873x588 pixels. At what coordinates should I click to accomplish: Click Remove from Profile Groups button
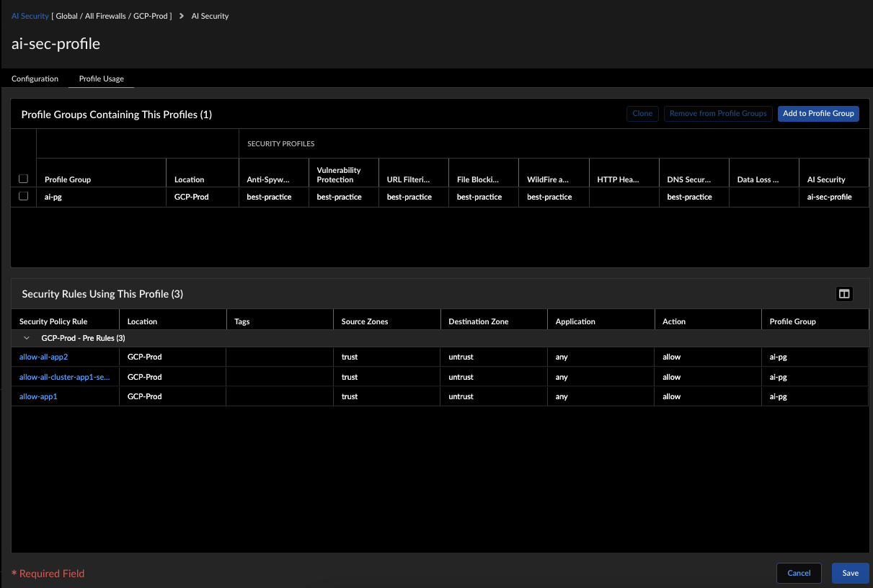(x=718, y=114)
